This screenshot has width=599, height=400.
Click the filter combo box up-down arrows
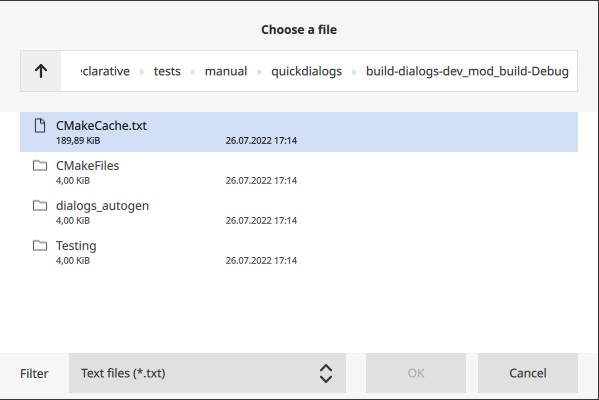(x=325, y=373)
